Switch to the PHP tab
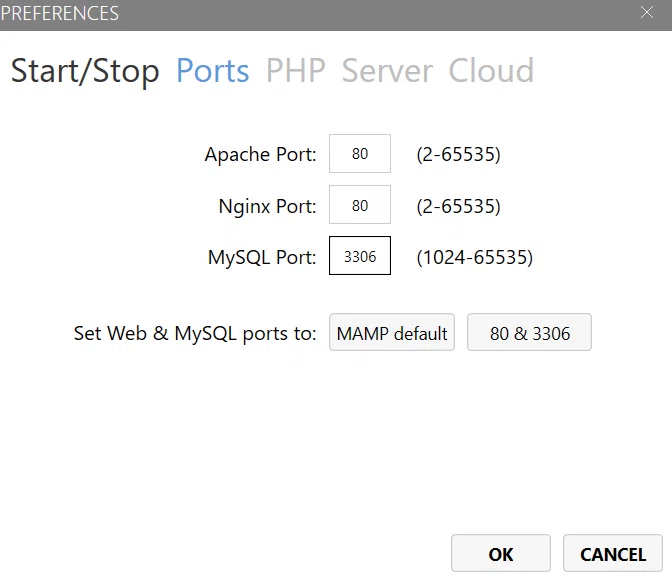The image size is (672, 578). tap(296, 71)
